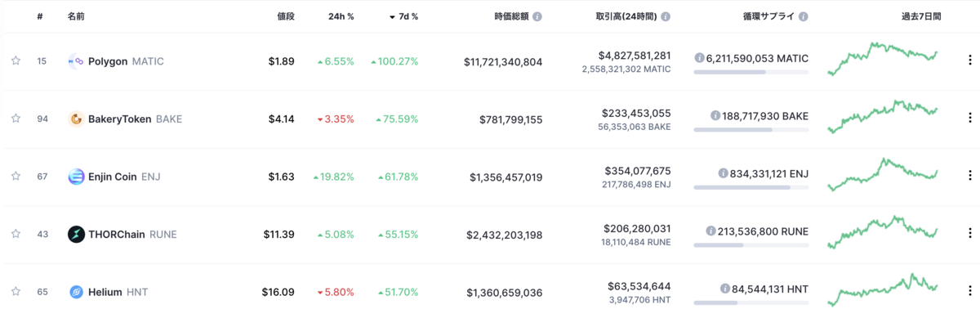Click BakeryToken's 7-day price chart

pyautogui.click(x=883, y=116)
